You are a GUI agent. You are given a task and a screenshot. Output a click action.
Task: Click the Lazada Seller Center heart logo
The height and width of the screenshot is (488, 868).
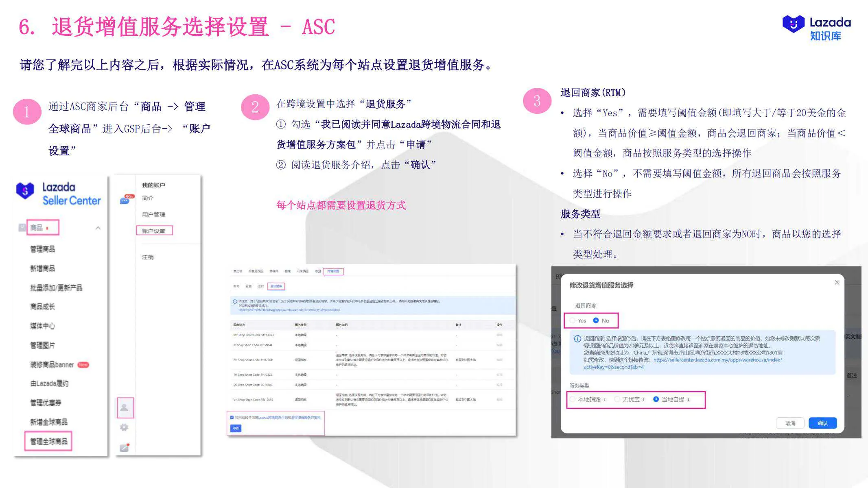(25, 190)
